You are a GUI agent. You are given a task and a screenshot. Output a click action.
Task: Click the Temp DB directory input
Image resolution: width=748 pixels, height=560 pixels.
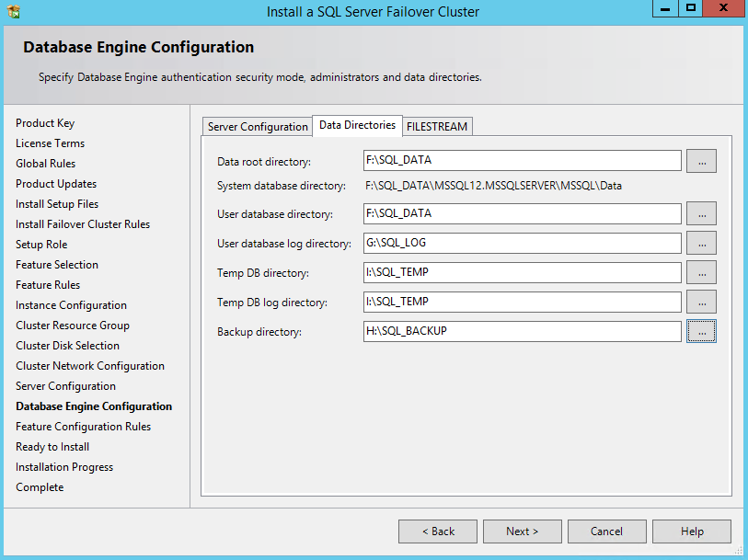[522, 272]
